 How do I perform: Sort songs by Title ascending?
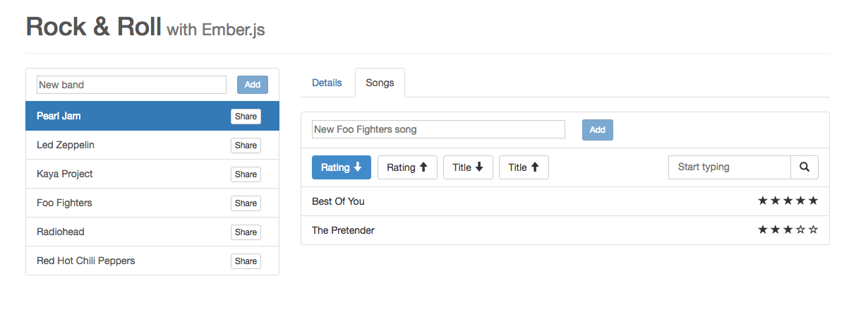(524, 167)
